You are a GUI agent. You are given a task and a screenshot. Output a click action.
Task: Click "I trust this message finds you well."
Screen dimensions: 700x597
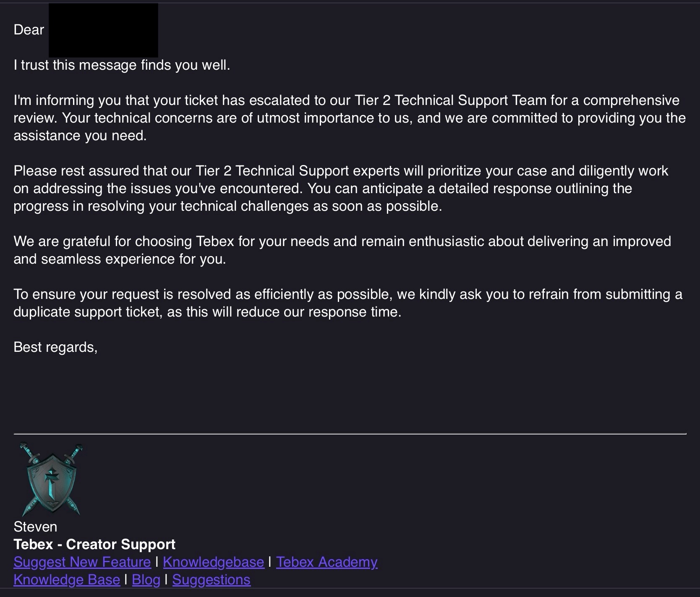pos(122,65)
